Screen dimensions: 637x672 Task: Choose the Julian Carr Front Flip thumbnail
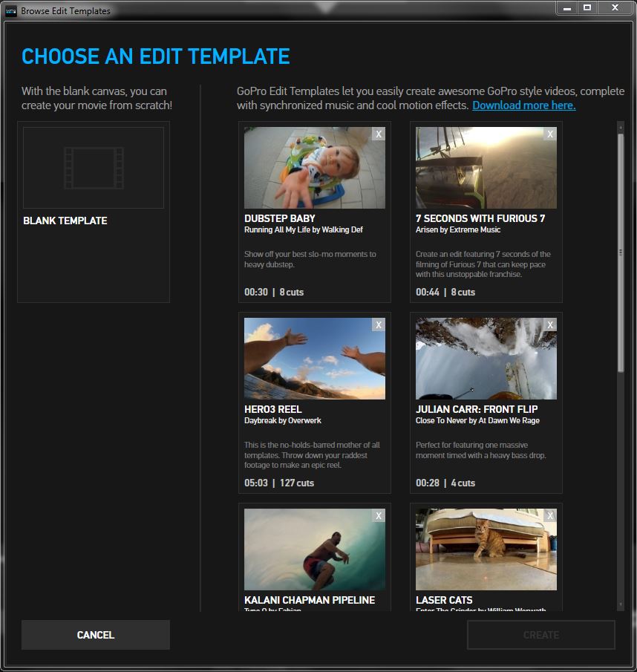click(x=486, y=359)
